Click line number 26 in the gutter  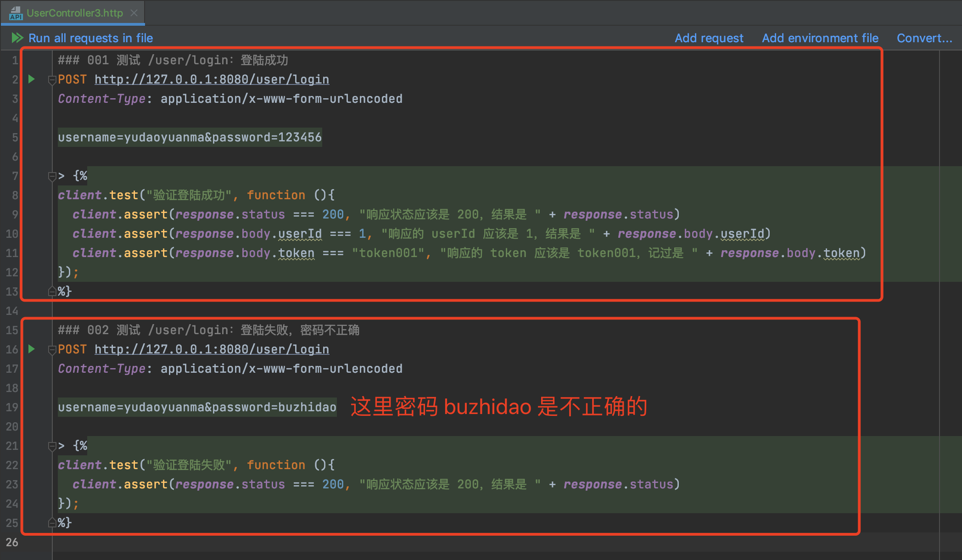[12, 542]
